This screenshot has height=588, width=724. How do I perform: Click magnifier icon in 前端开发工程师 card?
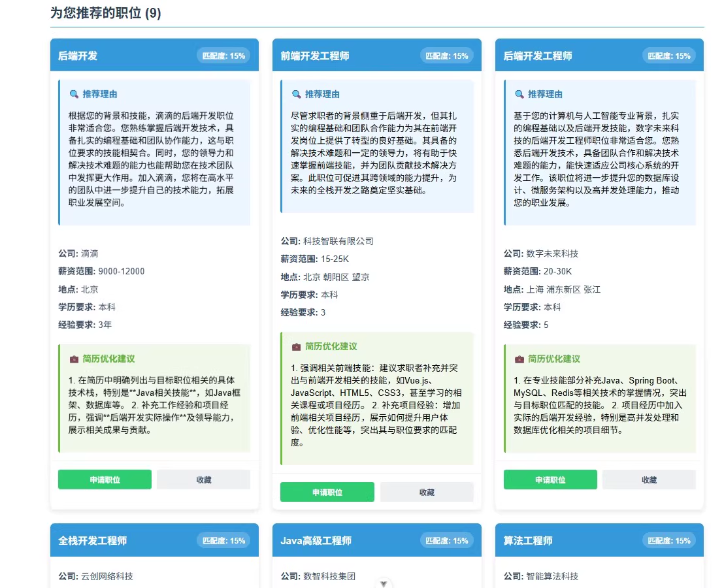[x=297, y=94]
